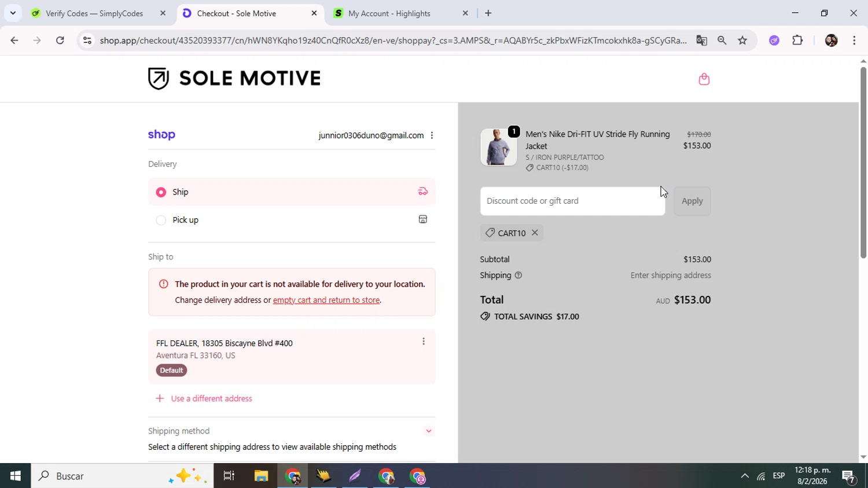This screenshot has width=868, height=488.
Task: Open the tab search dropdown
Action: pyautogui.click(x=13, y=13)
